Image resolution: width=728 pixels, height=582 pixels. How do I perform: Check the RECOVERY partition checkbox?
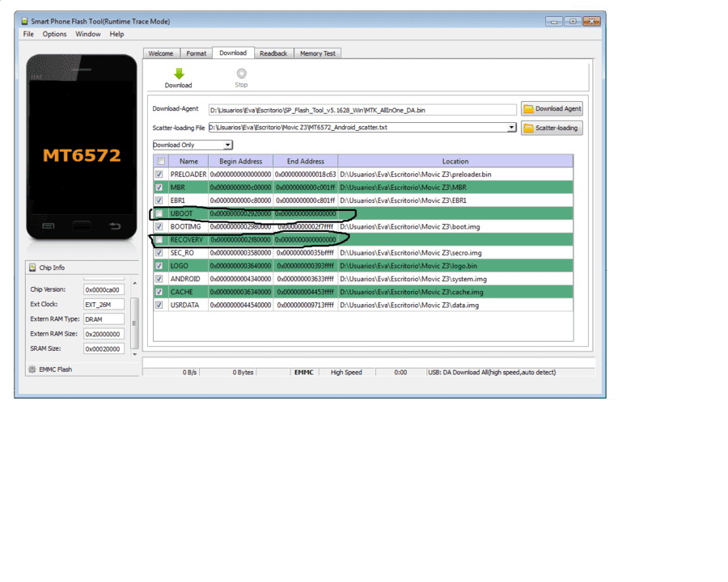pos(159,239)
